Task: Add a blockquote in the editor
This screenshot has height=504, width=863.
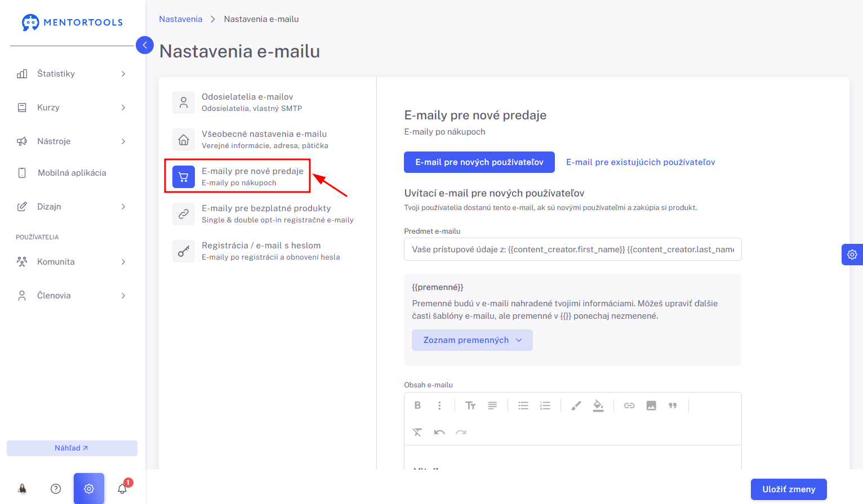Action: [x=673, y=405]
